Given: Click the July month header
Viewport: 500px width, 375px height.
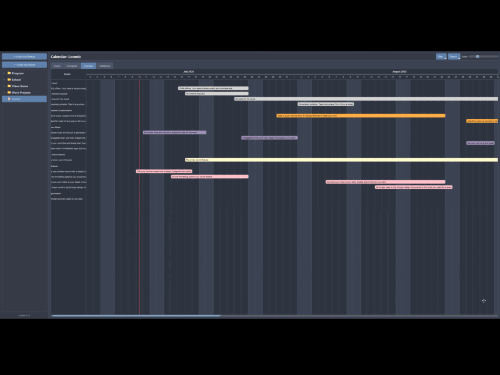Looking at the screenshot, I should [x=189, y=72].
